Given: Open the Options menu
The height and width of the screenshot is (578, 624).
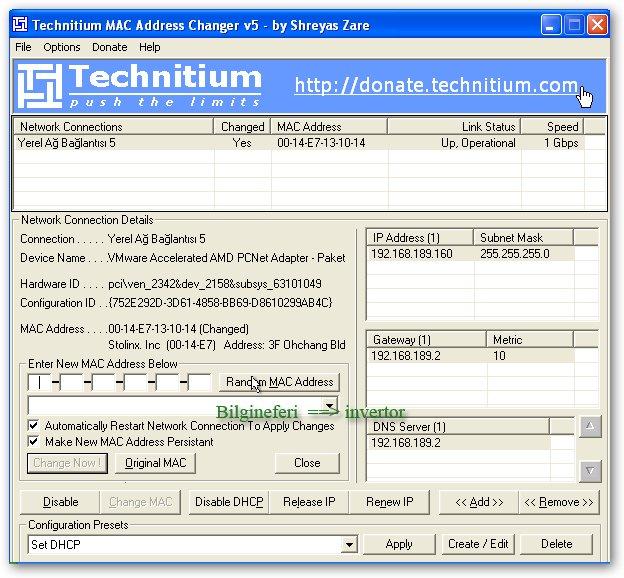Looking at the screenshot, I should (62, 47).
